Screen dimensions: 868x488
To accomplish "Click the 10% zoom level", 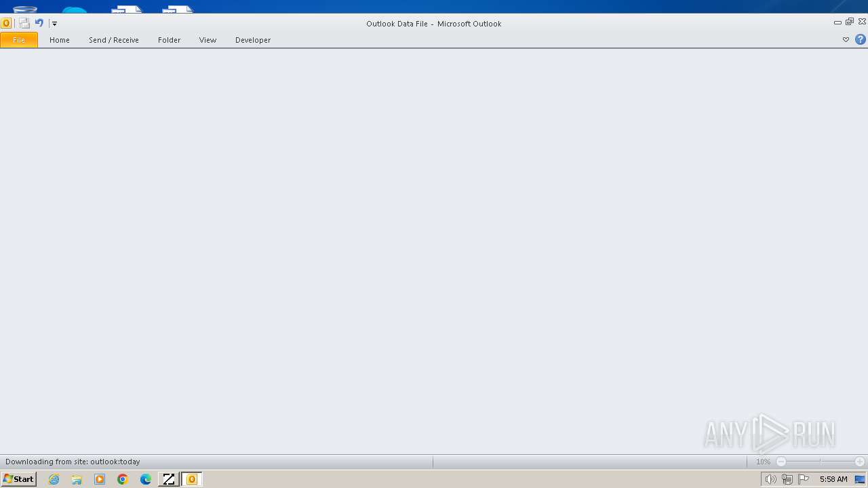I will pos(763,462).
